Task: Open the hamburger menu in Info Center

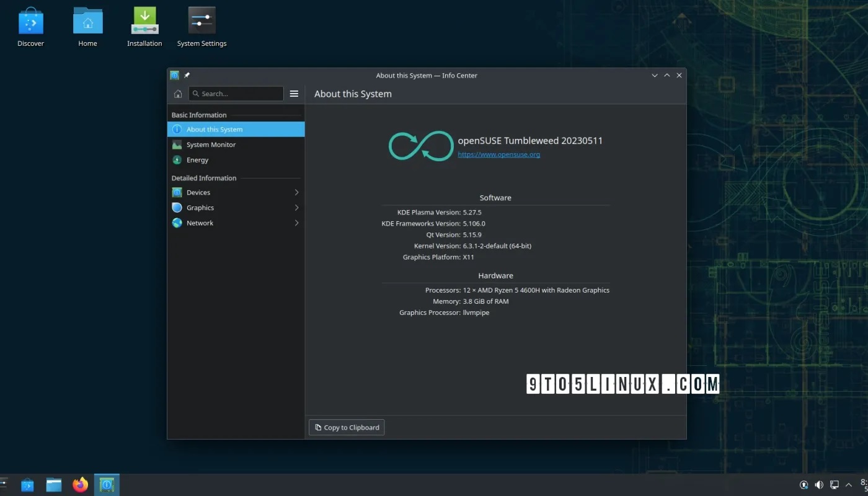Action: (294, 94)
